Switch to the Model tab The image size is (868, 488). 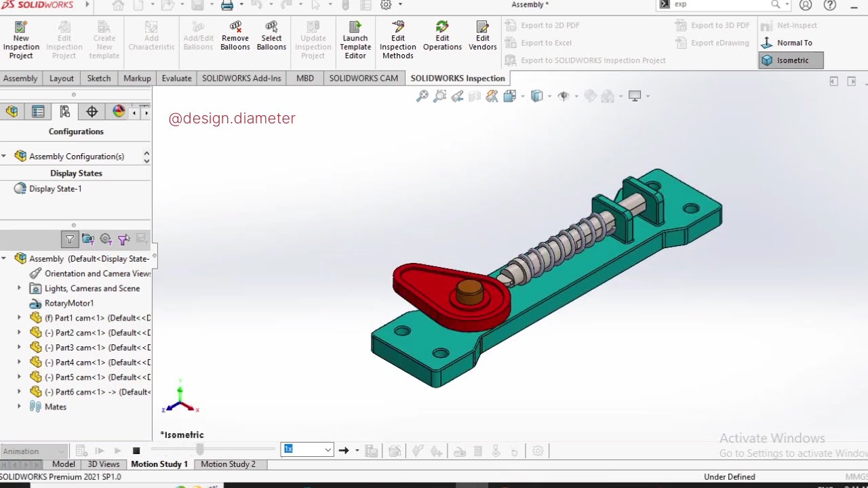pos(64,464)
